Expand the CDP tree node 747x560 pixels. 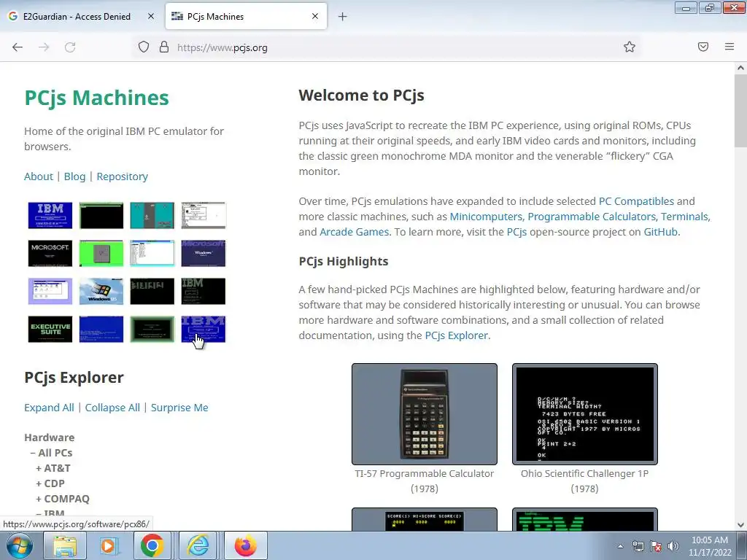[50, 483]
